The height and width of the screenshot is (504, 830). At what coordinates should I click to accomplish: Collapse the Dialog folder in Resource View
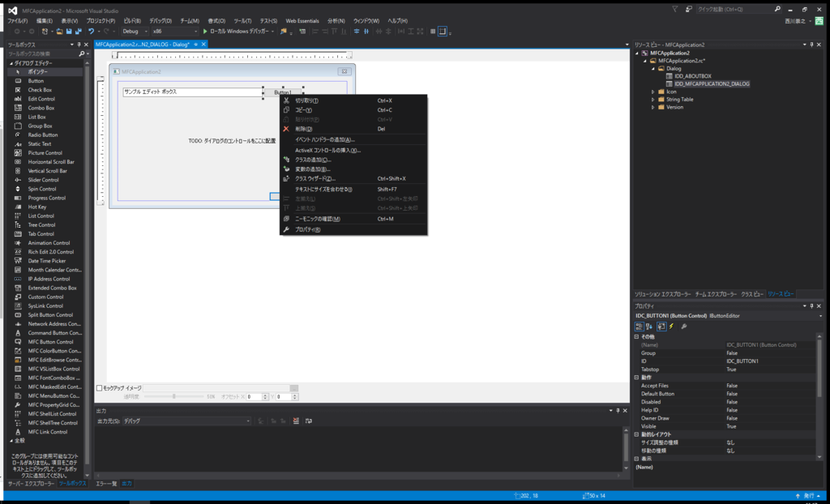point(653,69)
